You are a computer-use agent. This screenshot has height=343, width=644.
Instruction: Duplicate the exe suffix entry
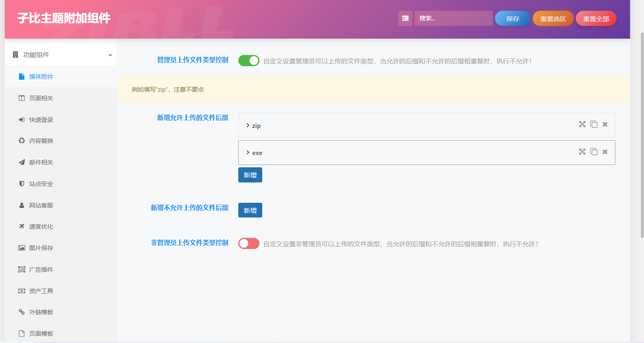(594, 152)
